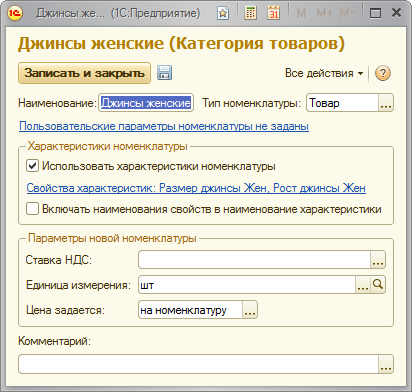Click the magnifier icon for Единица измерения

(378, 284)
